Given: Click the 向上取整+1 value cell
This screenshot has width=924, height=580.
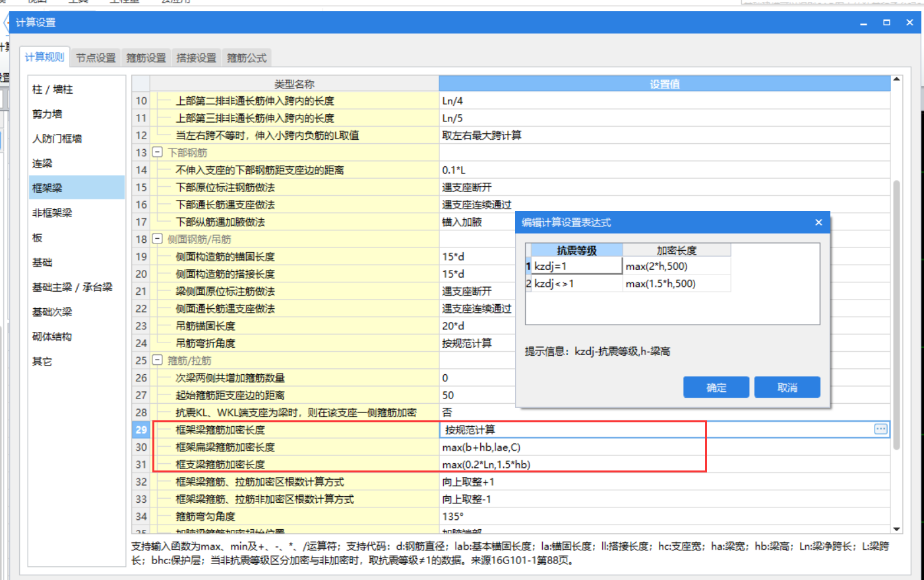Looking at the screenshot, I should 665,482.
